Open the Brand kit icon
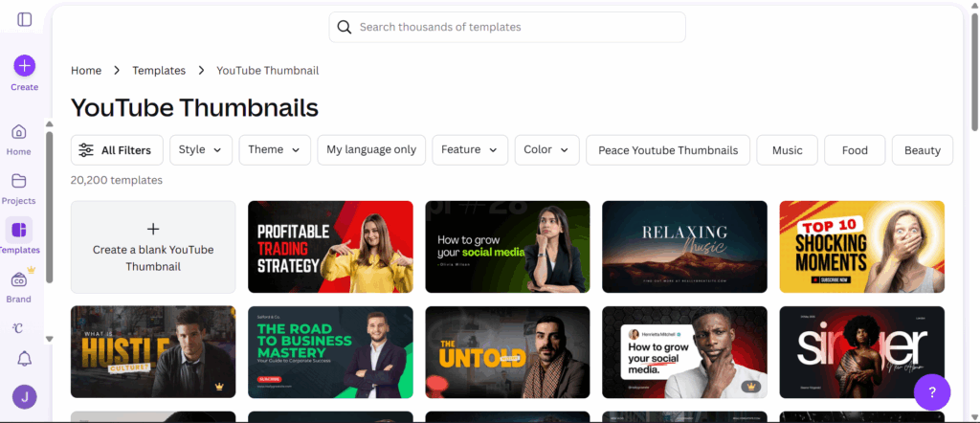 point(19,279)
